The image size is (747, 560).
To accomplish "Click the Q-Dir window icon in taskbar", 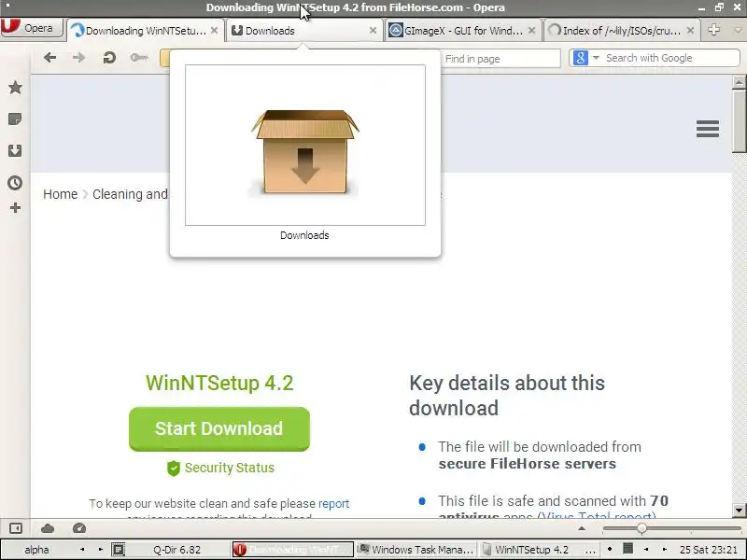I will pyautogui.click(x=119, y=550).
